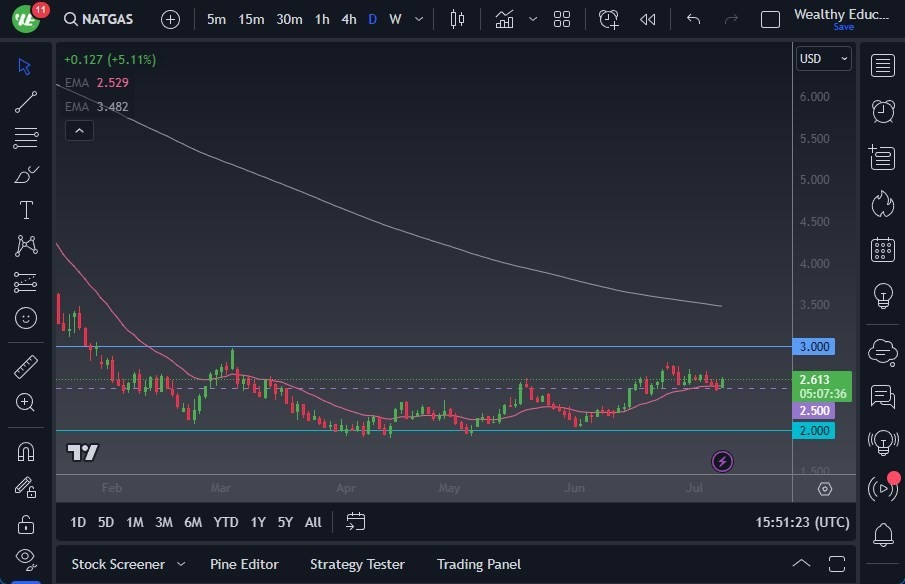
Task: Maximize the bottom panel
Action: coord(837,564)
